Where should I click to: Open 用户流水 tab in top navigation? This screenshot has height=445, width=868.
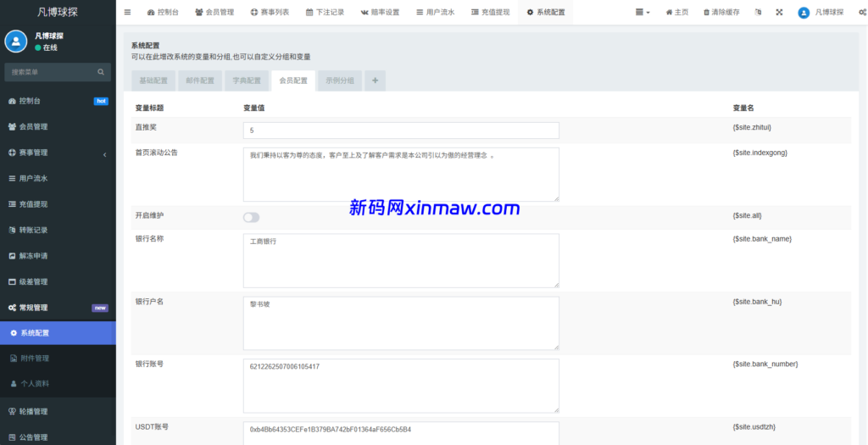435,12
